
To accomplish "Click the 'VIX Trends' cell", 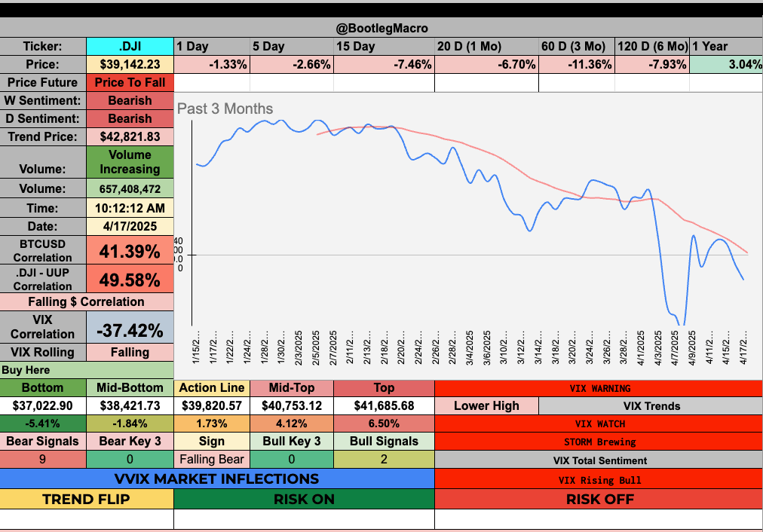I will tap(651, 405).
